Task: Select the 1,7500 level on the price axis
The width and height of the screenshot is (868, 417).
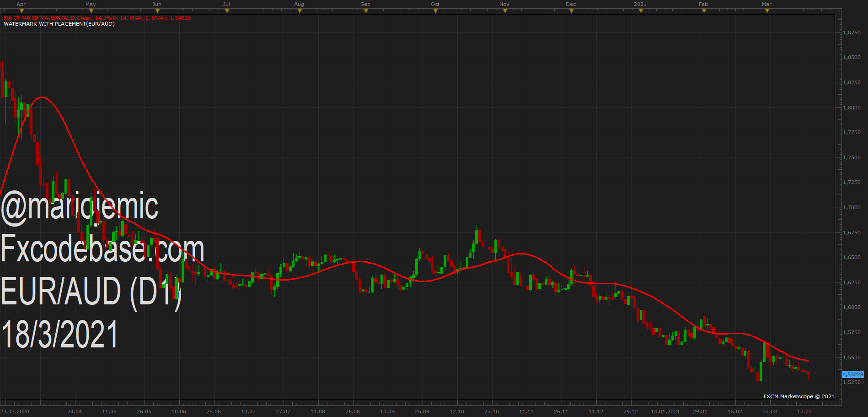Action: 852,157
